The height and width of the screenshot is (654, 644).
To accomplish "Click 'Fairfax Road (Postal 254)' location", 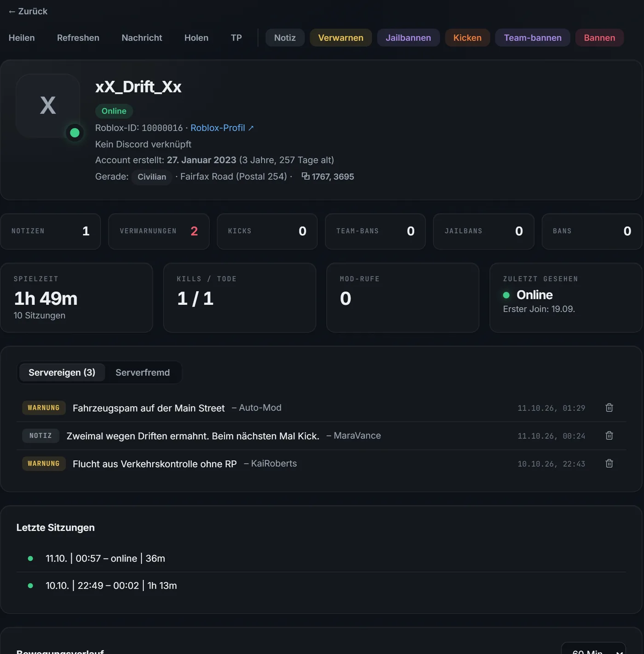I will [x=234, y=177].
